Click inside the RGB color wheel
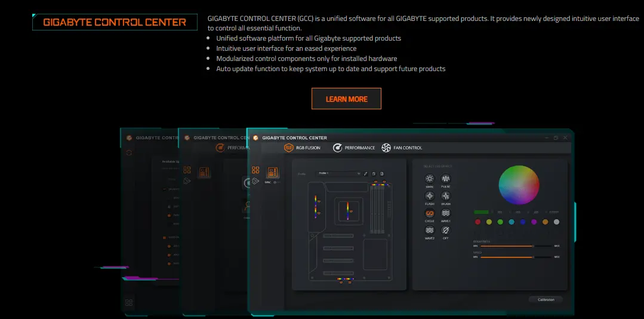 click(x=519, y=185)
